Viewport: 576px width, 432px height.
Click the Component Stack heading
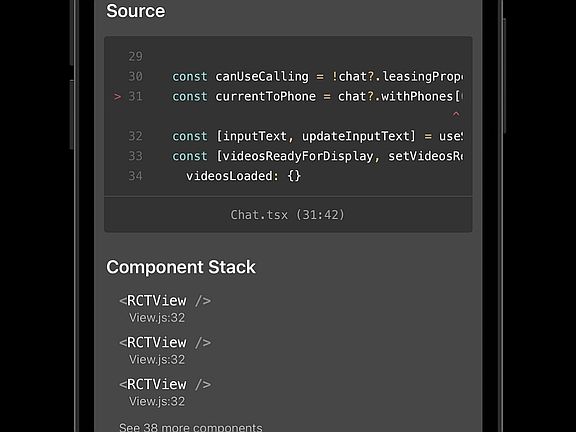click(x=181, y=267)
